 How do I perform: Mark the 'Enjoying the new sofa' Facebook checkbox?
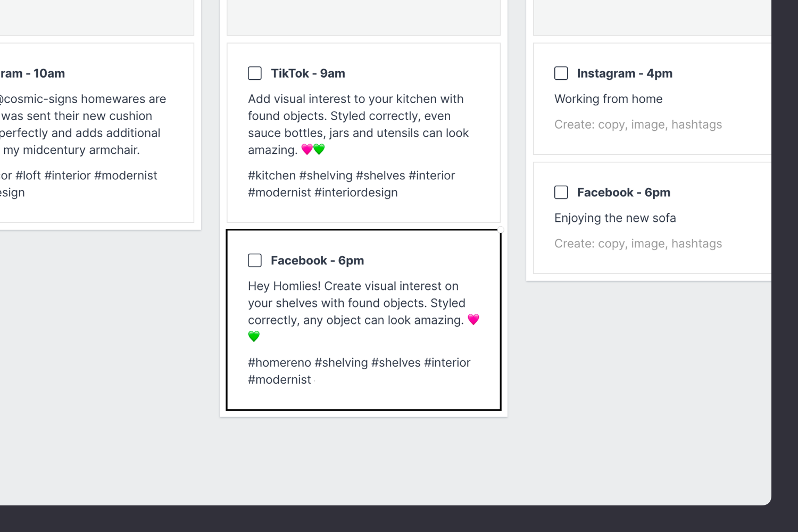[561, 192]
